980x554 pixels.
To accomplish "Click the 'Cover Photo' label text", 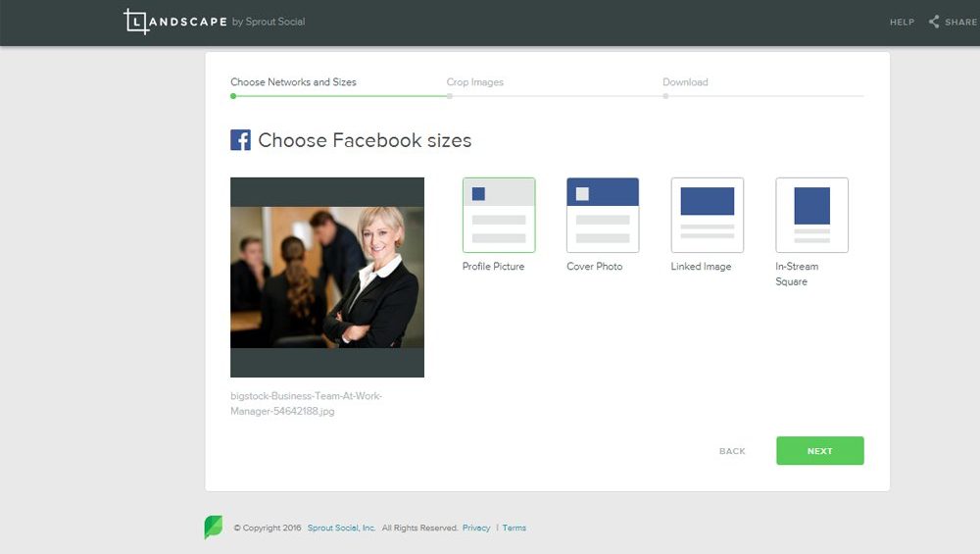I will (x=595, y=267).
